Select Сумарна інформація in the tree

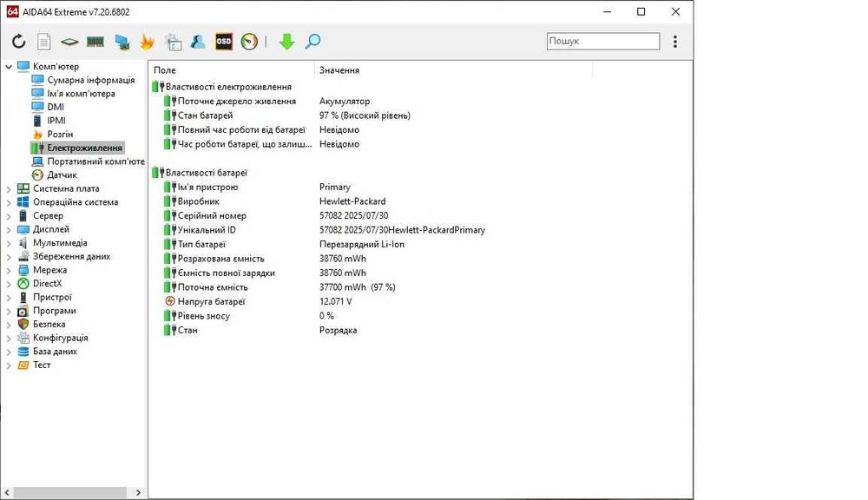coord(91,80)
